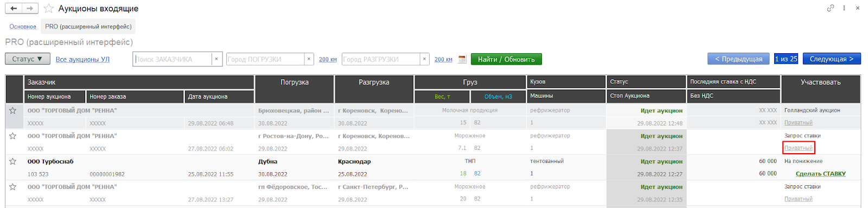Clear the Город ПОГРУЗКИ field

[x=309, y=59]
